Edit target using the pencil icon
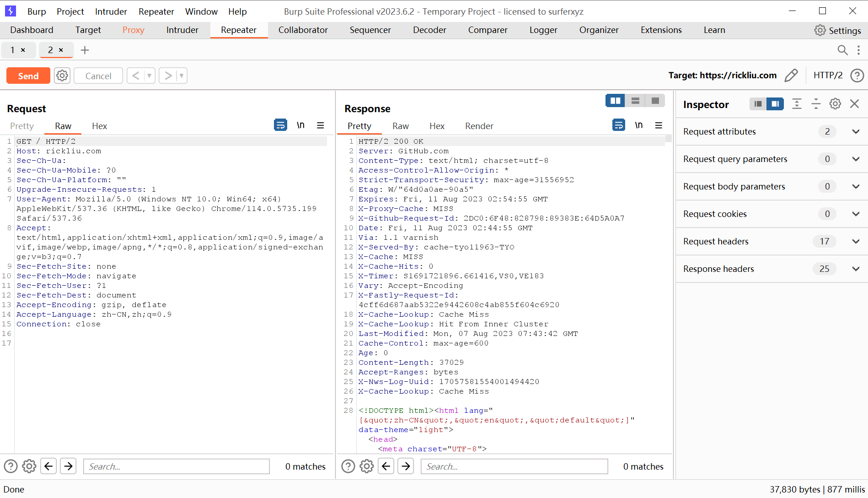Image resolution: width=868 pixels, height=498 pixels. (791, 76)
